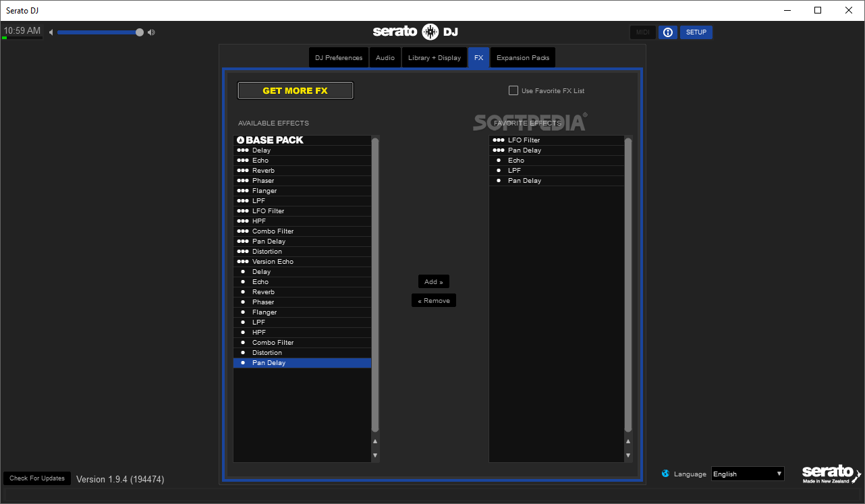
Task: Click the BASE PACK header row
Action: 302,140
